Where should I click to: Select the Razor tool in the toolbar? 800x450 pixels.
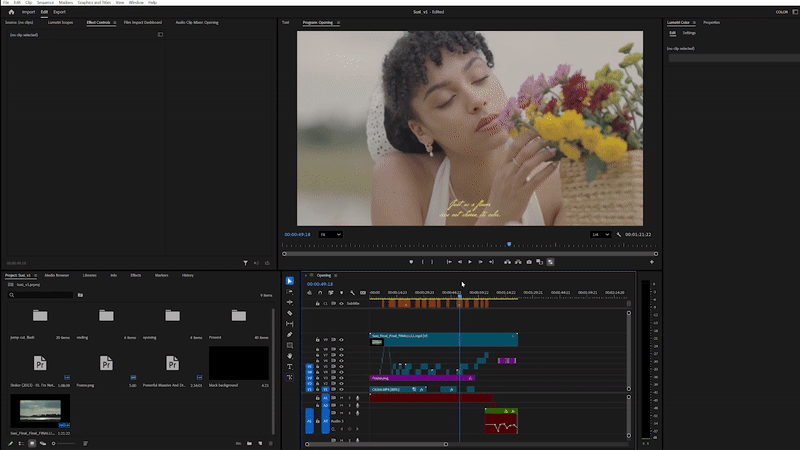click(290, 313)
